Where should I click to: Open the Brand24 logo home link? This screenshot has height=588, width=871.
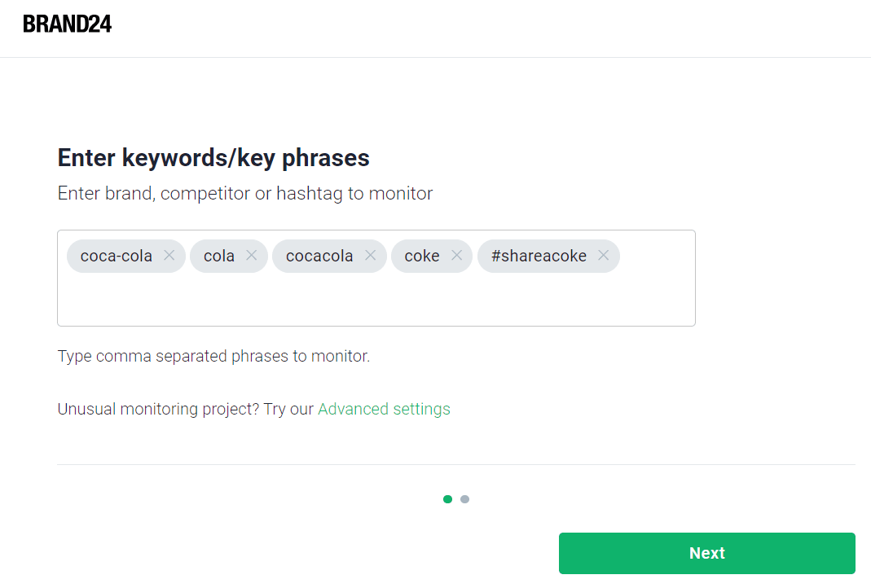67,24
